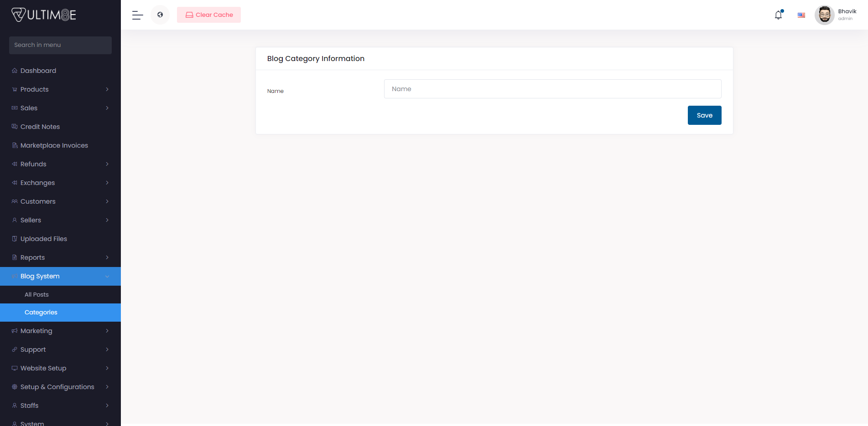
Task: Open Uploaded Files in the sidebar
Action: [x=44, y=238]
